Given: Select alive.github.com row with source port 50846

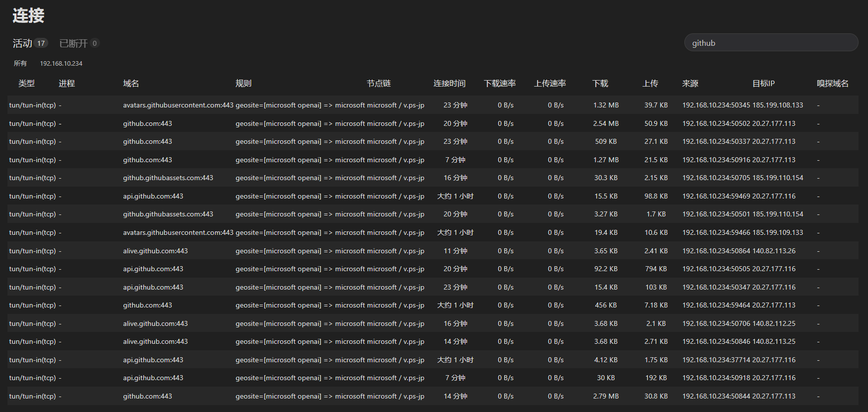Looking at the screenshot, I should tap(433, 341).
